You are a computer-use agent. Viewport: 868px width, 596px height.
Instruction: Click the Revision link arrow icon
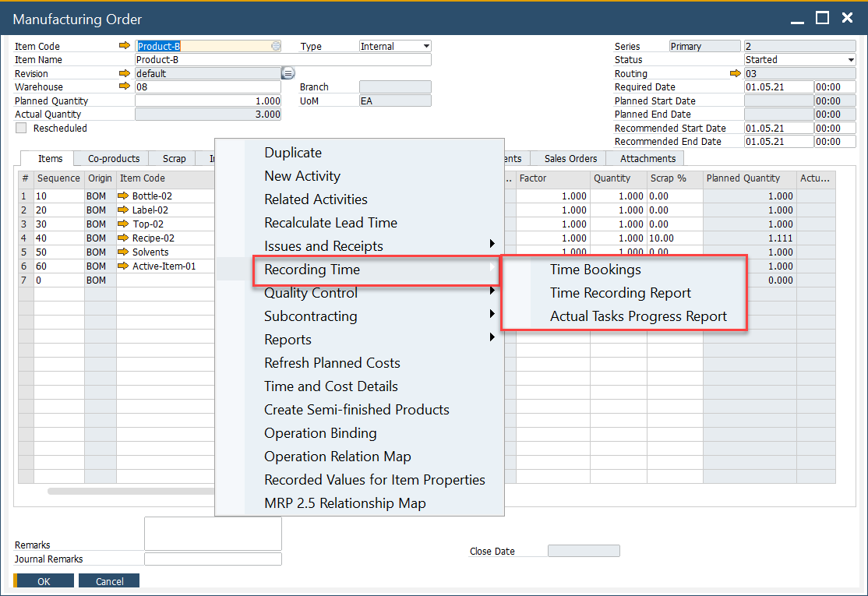pos(125,73)
